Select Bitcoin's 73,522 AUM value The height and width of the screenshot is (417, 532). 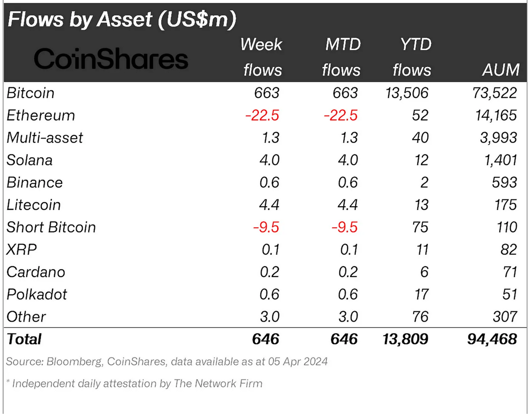[x=493, y=93]
